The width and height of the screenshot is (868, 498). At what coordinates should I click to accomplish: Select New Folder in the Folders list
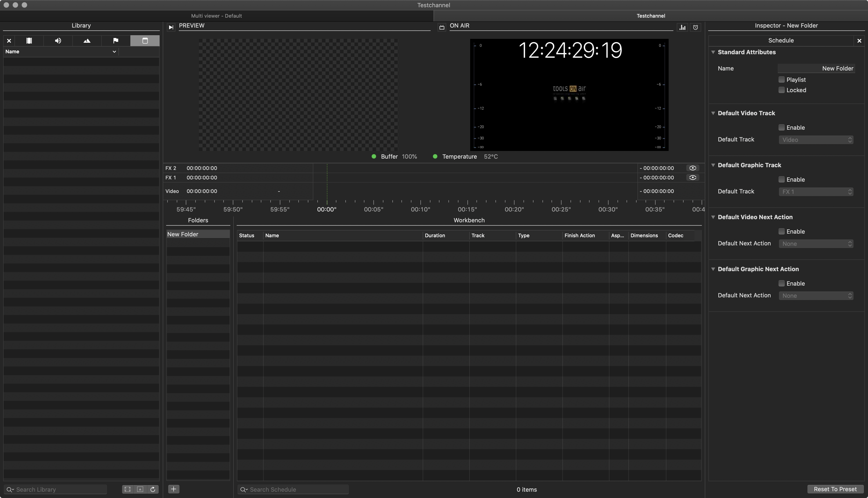point(198,234)
